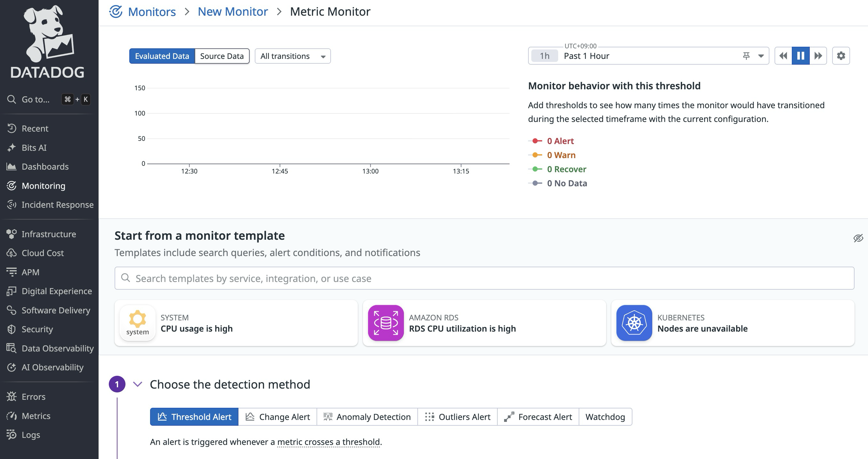Open the All transitions dropdown
Screen dimensions: 868x459
(292, 56)
